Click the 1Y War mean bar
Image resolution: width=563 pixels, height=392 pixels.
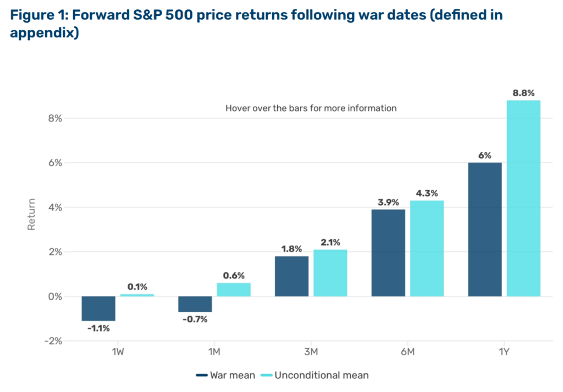click(485, 229)
